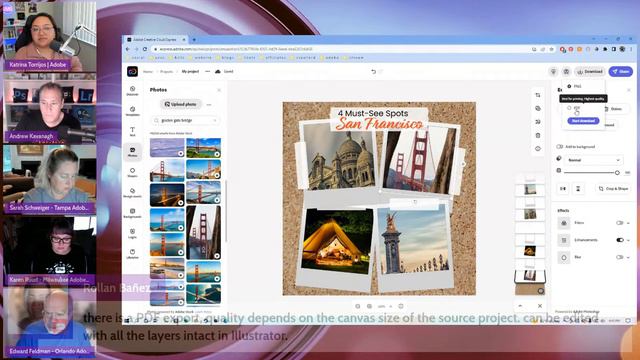This screenshot has height=360, width=640.
Task: Click the Projects breadcrumb link
Action: [x=166, y=71]
